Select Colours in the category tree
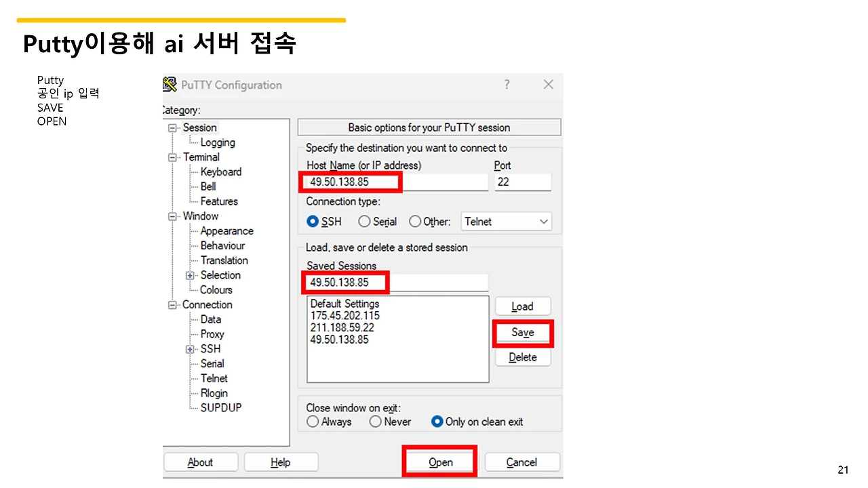This screenshot has height=488, width=868. 215,289
